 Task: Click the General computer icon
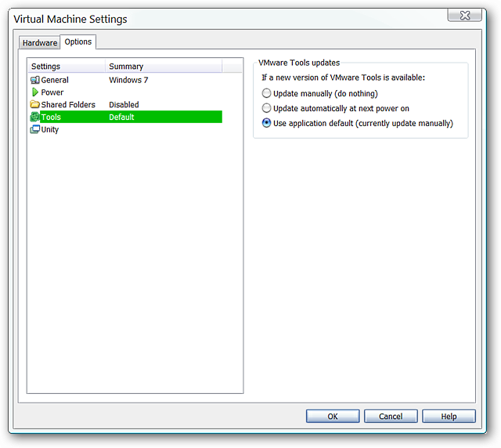coord(34,80)
